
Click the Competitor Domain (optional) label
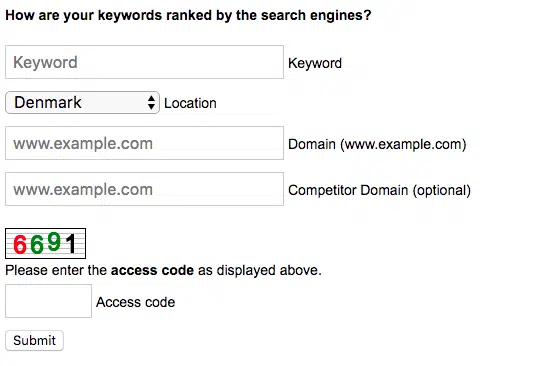[379, 190]
